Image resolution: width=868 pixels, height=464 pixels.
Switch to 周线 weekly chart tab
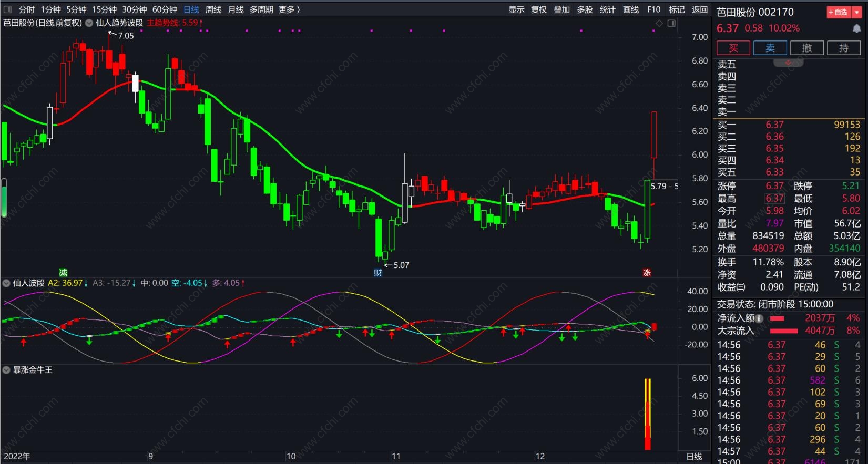pos(213,9)
